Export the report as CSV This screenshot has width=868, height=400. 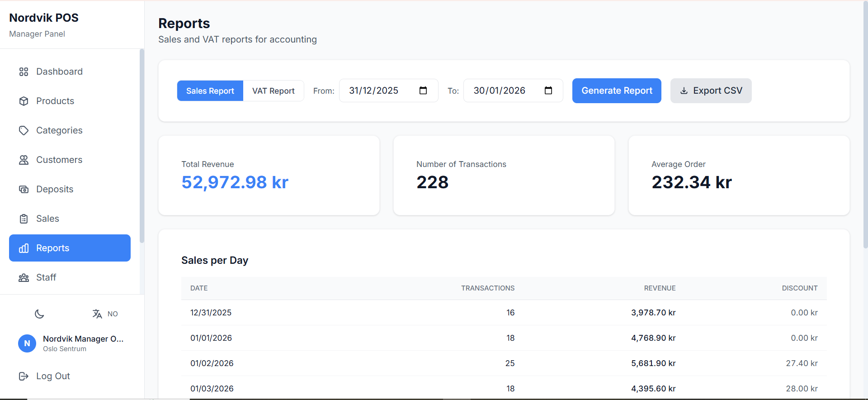coord(711,90)
